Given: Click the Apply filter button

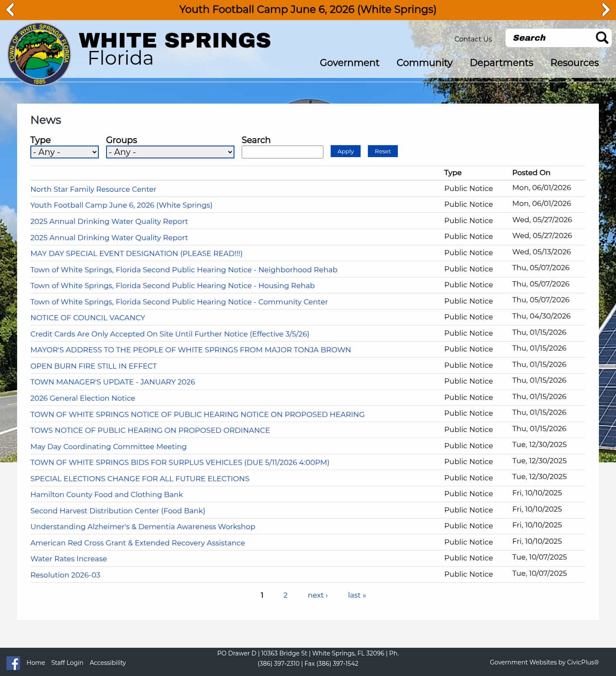Looking at the screenshot, I should click(x=345, y=151).
